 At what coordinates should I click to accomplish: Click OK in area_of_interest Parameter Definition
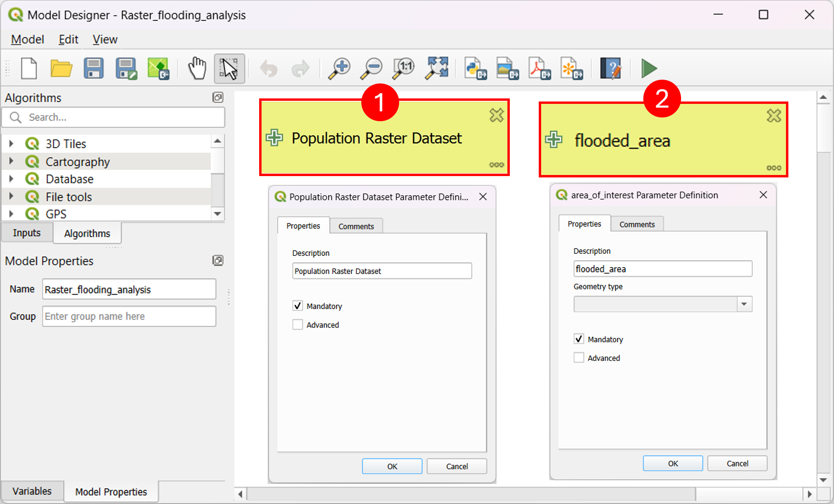click(x=673, y=463)
